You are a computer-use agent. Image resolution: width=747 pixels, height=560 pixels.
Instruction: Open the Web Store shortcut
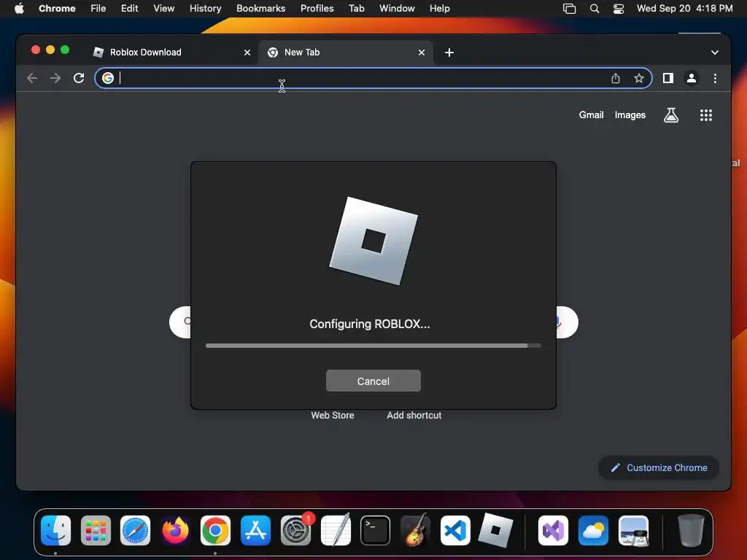click(x=333, y=415)
